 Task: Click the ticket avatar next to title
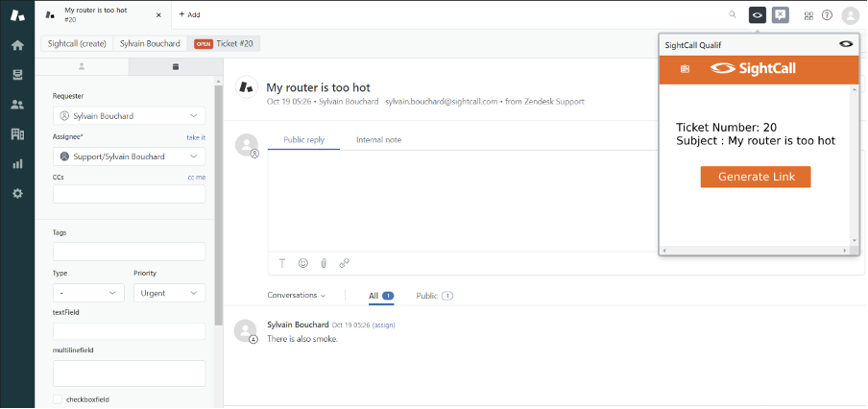click(x=247, y=87)
